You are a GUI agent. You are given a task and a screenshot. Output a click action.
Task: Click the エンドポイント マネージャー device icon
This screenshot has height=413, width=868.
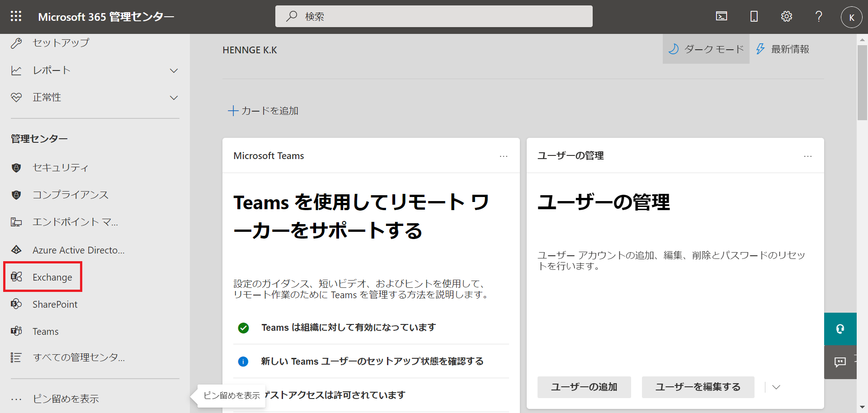click(x=16, y=222)
